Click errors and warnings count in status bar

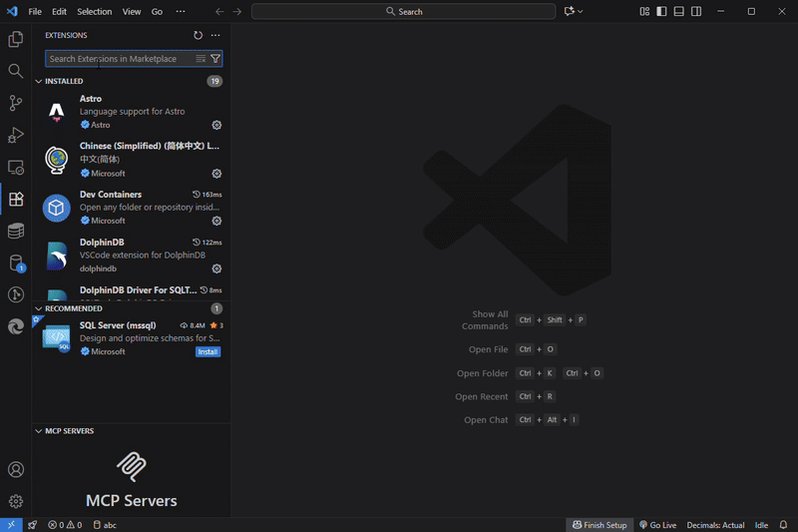coord(65,525)
